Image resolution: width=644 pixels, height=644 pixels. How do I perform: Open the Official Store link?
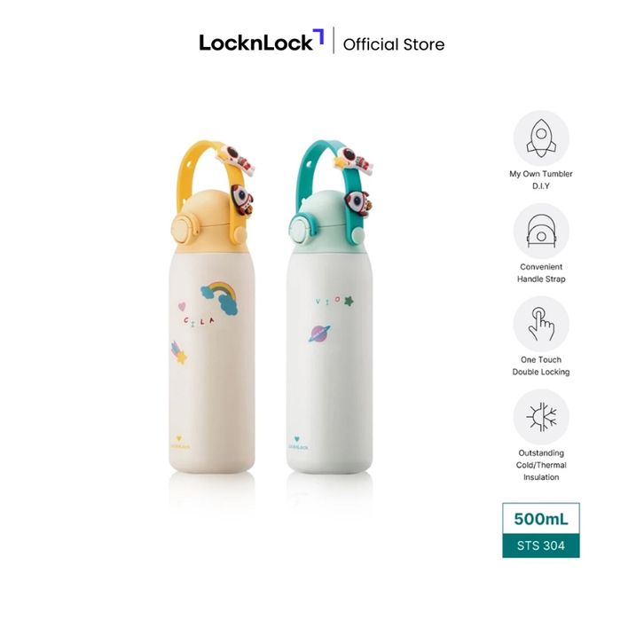click(394, 44)
